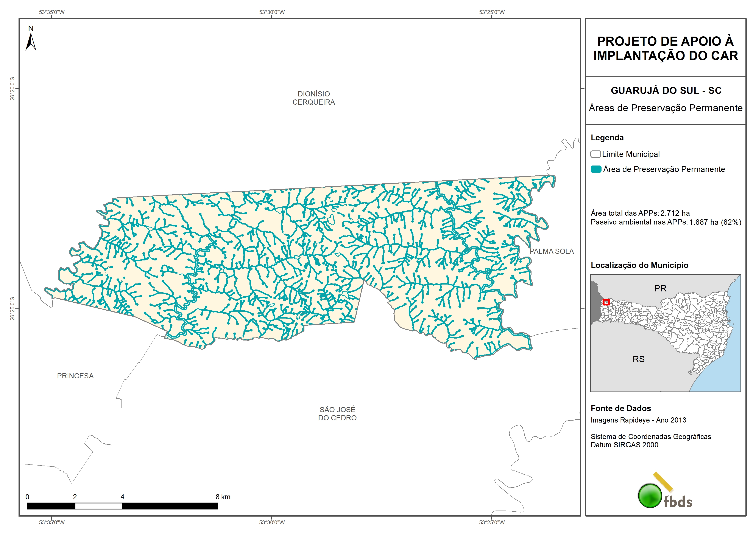This screenshot has height=534, width=756.
Task: Click the PRINCESA municipality label
Action: pyautogui.click(x=75, y=376)
